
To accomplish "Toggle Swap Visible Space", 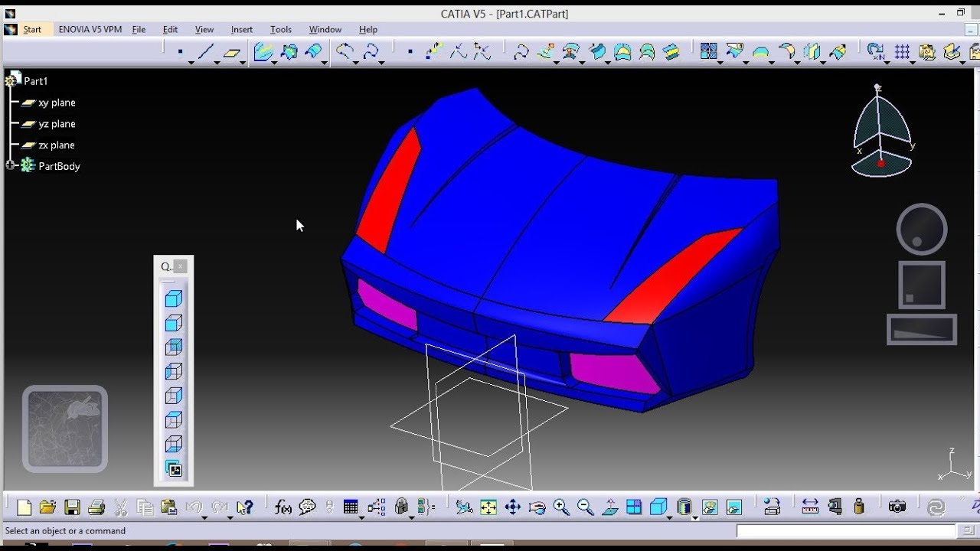I will click(x=734, y=507).
